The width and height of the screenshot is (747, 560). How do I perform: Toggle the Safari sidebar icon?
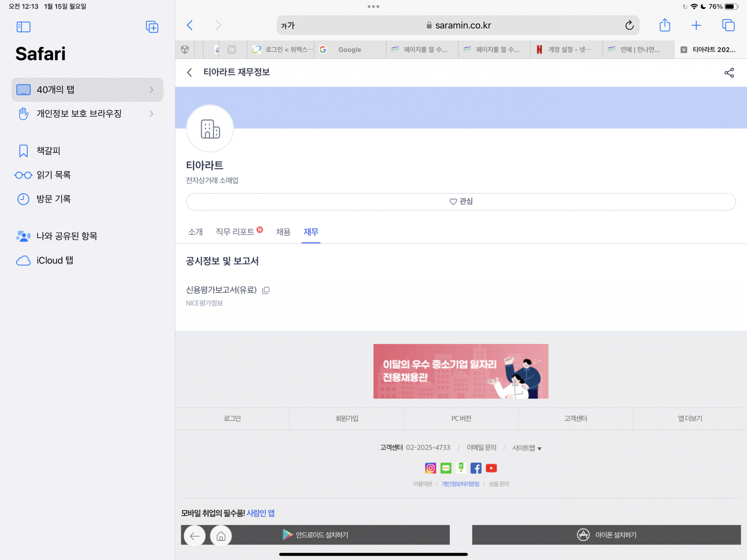(23, 27)
